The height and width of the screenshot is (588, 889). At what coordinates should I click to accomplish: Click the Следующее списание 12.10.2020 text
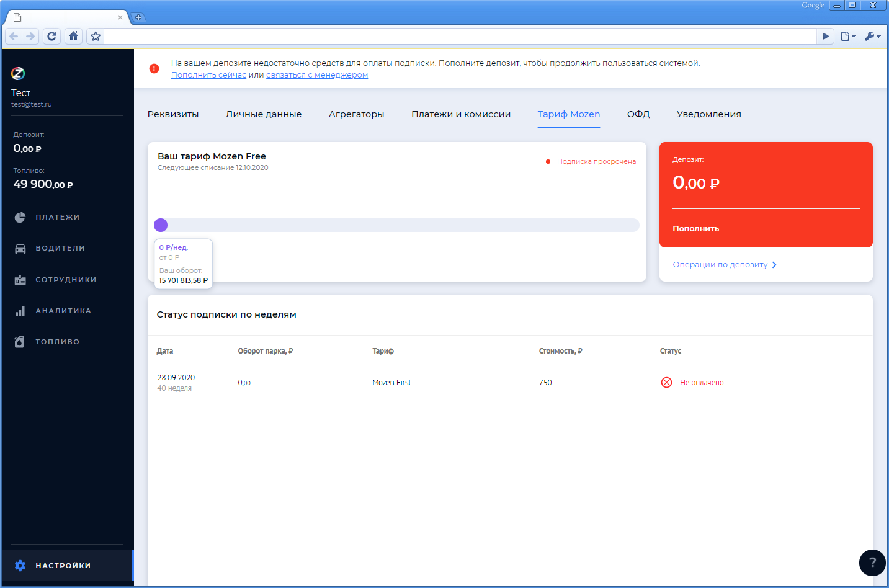213,168
